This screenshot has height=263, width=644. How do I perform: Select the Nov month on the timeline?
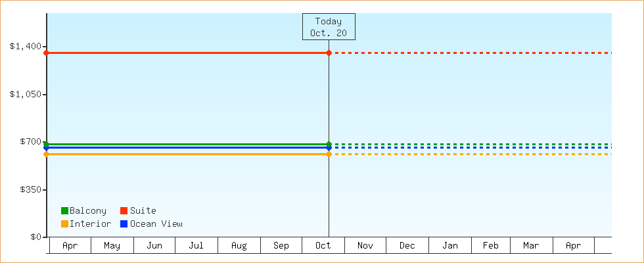tap(365, 245)
